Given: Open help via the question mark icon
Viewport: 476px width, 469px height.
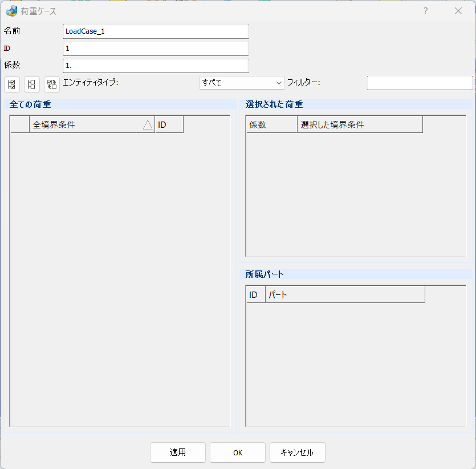Looking at the screenshot, I should [426, 11].
